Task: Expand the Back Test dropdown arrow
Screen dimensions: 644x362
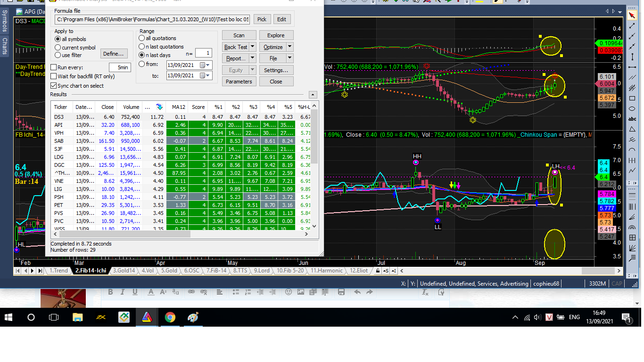Action: (x=253, y=47)
